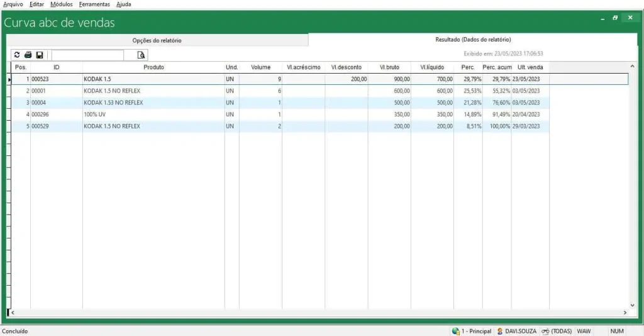Select 'Resultado (Dados do relatório)' tab
The image size is (644, 336).
click(473, 40)
